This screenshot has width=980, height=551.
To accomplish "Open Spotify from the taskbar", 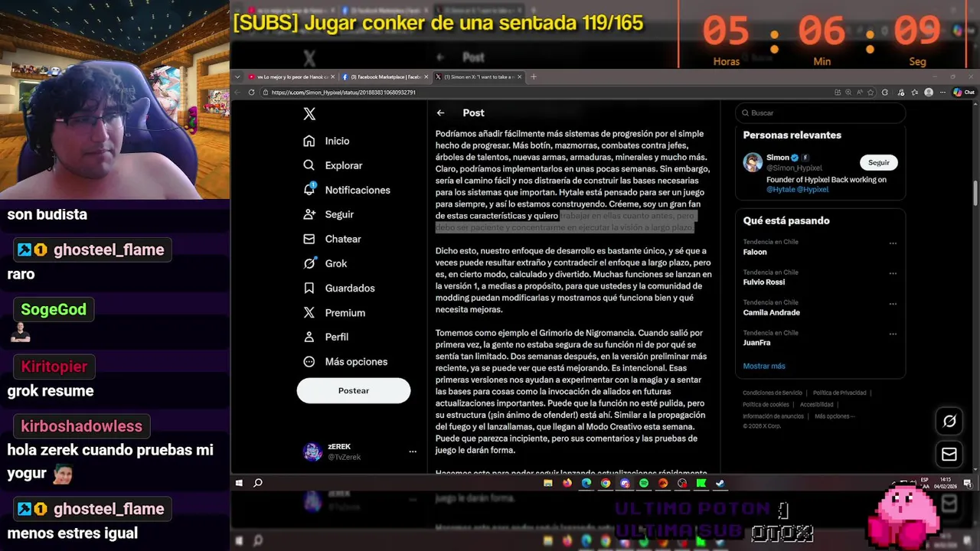I will tap(644, 483).
